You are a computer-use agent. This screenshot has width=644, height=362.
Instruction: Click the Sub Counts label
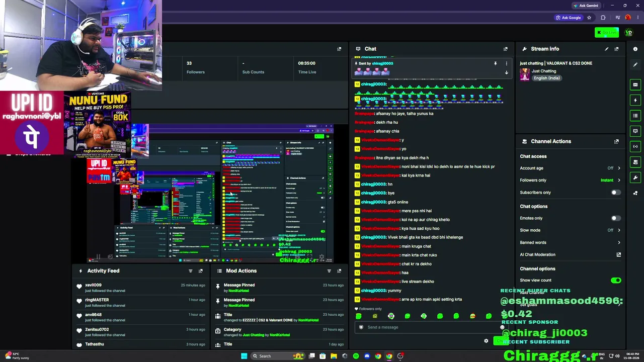tap(253, 72)
